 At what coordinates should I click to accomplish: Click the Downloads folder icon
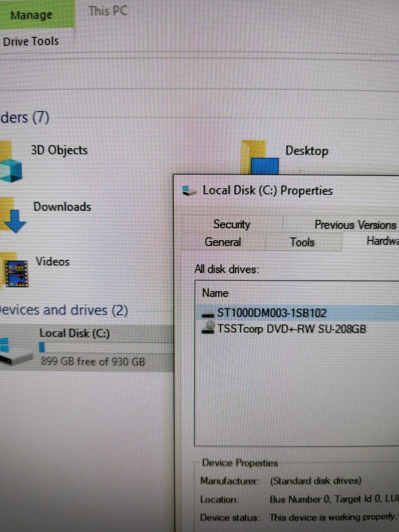tap(13, 216)
